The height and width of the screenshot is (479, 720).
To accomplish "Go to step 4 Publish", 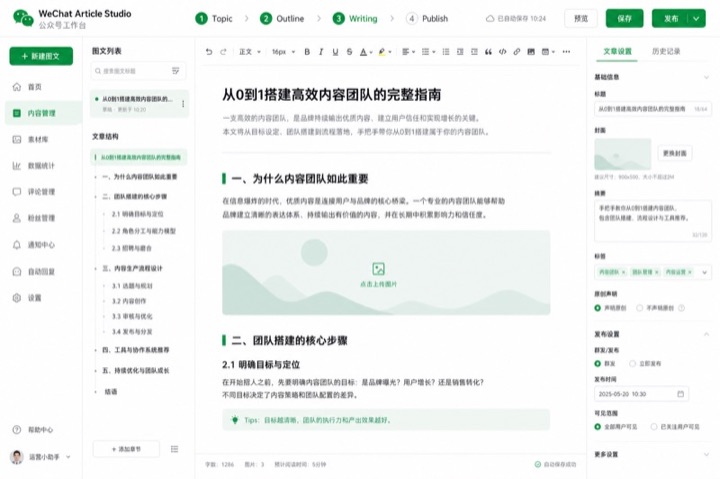I will click(427, 18).
